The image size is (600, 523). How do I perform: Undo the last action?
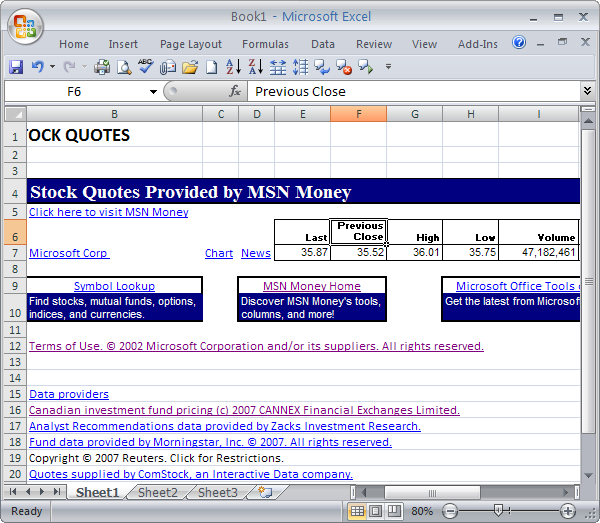[x=38, y=67]
